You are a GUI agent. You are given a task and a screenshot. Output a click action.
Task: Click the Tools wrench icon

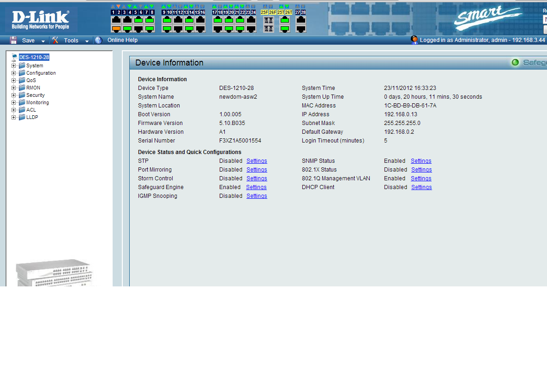[x=55, y=41]
